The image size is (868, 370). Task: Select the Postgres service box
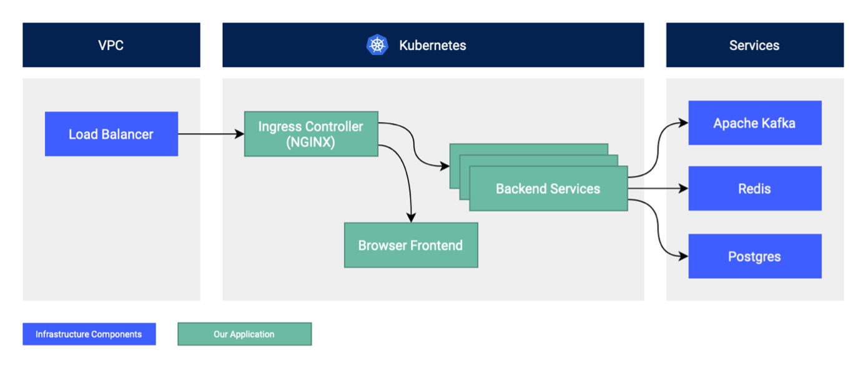point(755,256)
